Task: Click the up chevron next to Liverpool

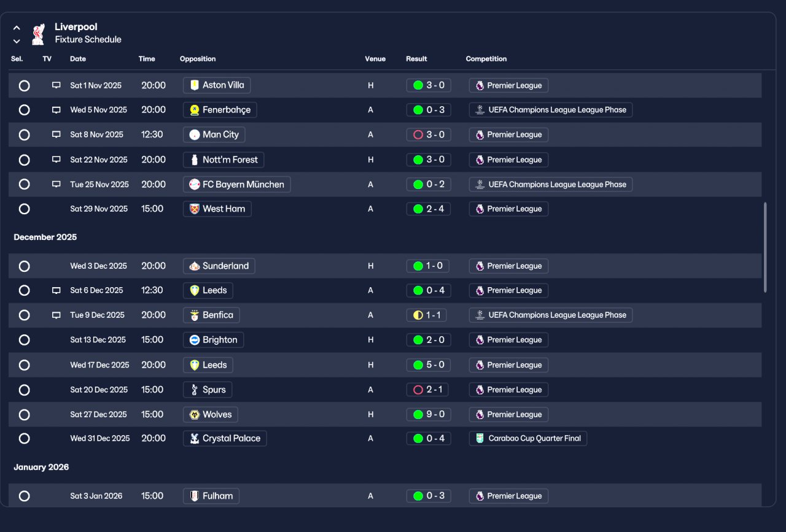Action: tap(17, 28)
